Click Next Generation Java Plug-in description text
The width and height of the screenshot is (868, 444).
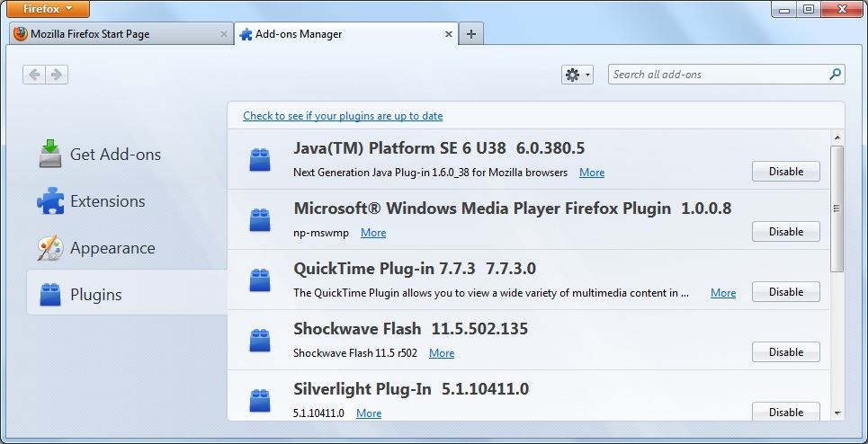(x=430, y=173)
